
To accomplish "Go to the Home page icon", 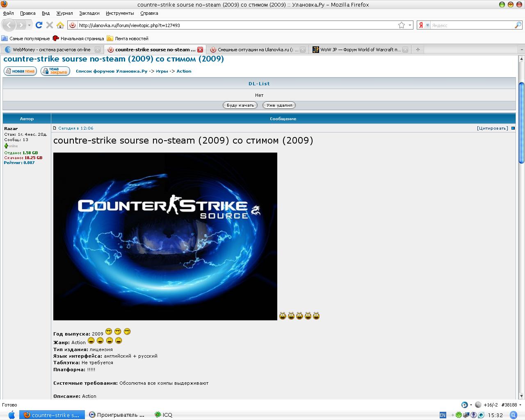I will pyautogui.click(x=60, y=25).
